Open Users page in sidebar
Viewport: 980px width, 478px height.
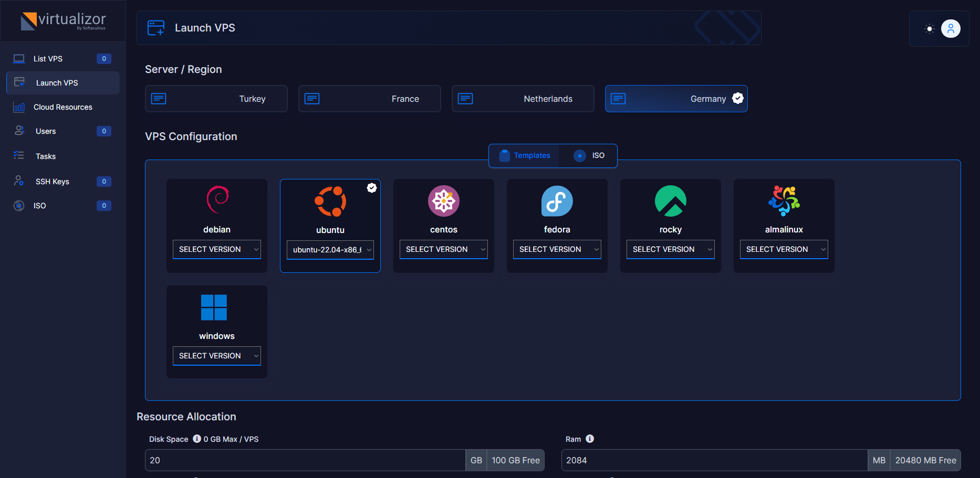pyautogui.click(x=63, y=131)
